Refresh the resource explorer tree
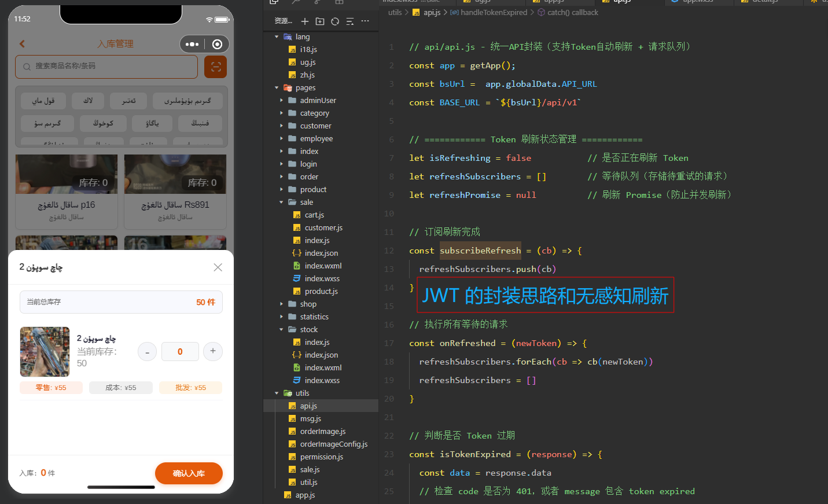This screenshot has width=828, height=504. [335, 21]
